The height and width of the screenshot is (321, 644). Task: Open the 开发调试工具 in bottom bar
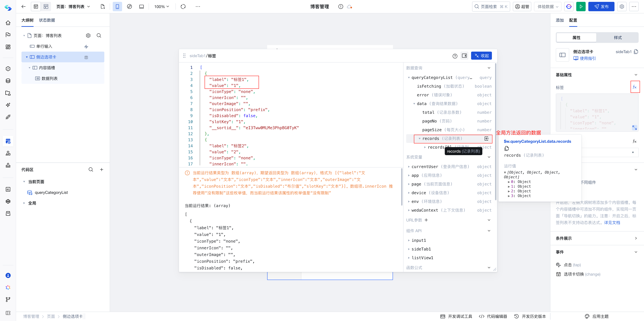(x=456, y=316)
